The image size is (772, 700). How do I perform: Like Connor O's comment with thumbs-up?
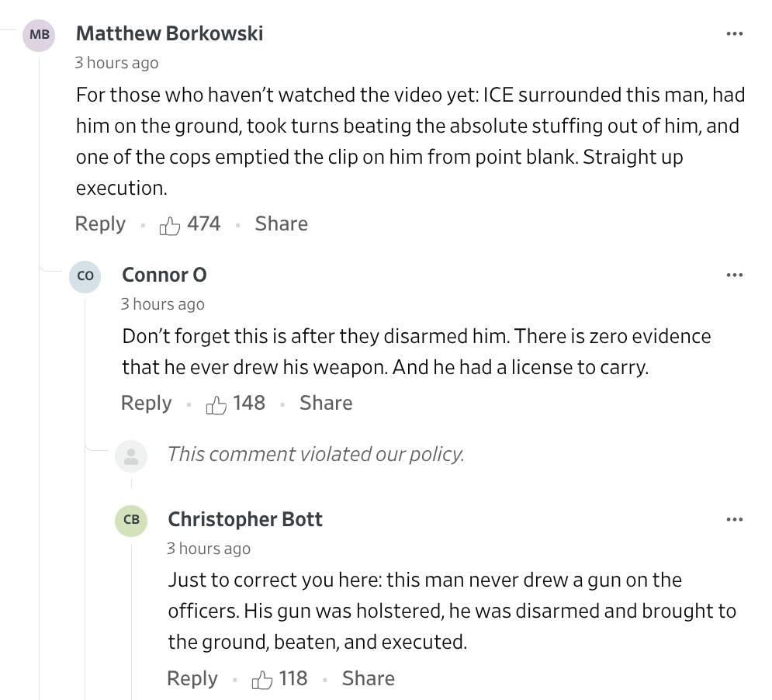coord(216,404)
